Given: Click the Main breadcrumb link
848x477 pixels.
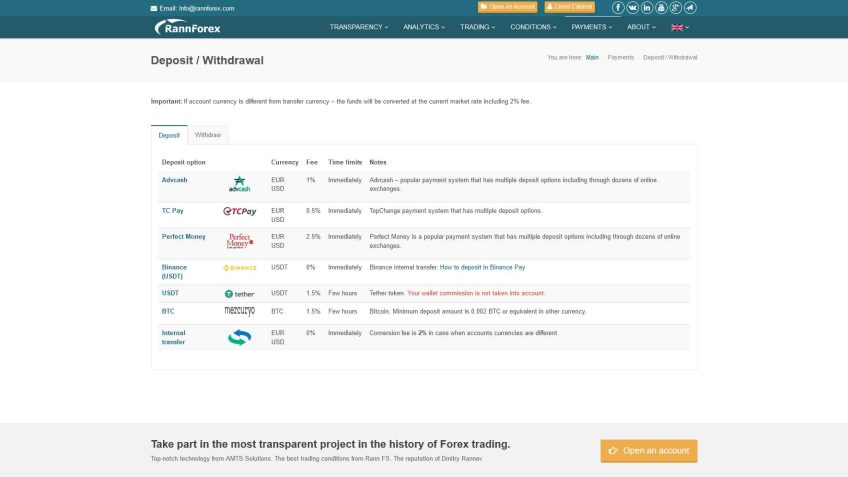Looking at the screenshot, I should [592, 57].
